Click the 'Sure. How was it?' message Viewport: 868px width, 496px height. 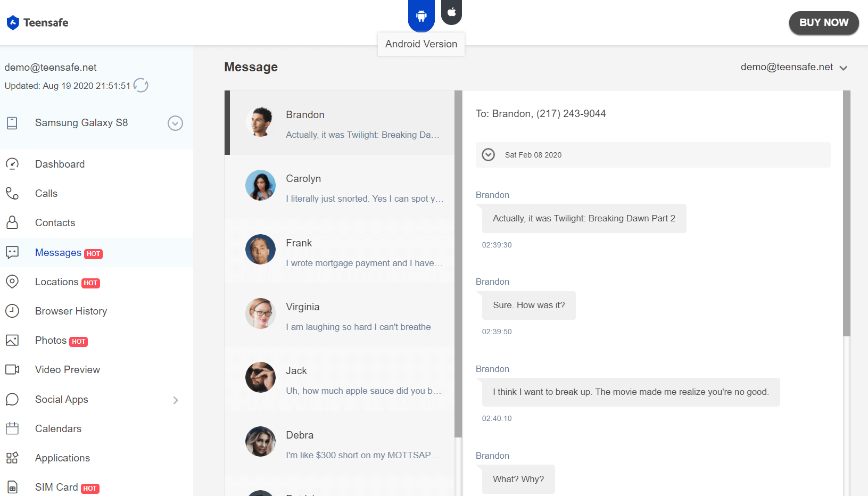pos(529,305)
